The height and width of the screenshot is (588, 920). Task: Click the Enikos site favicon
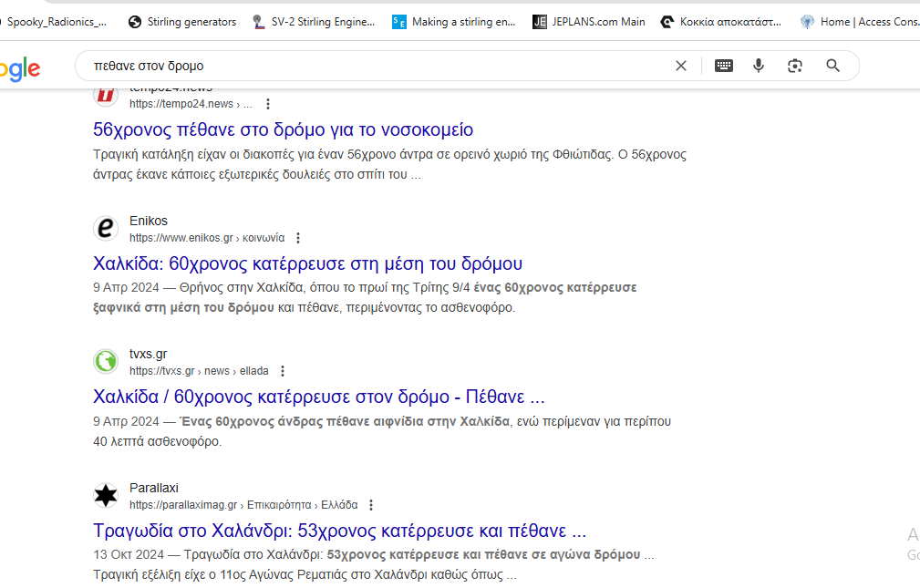(107, 229)
